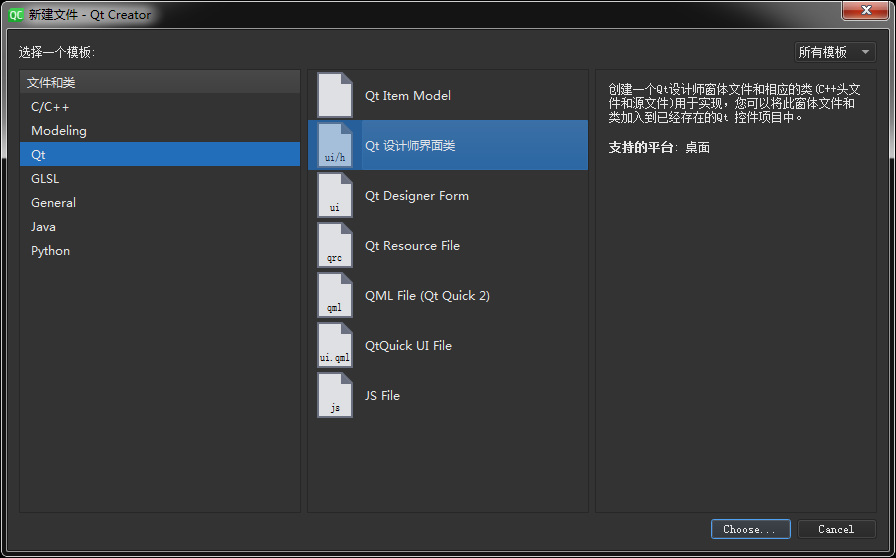Choose the QML File (Qt Quick 2) label
This screenshot has width=896, height=558.
(427, 296)
